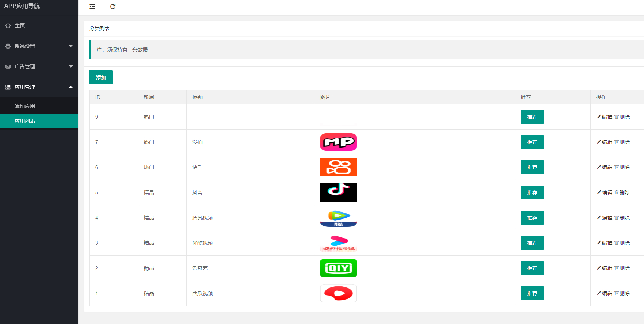This screenshot has height=324, width=644.
Task: Click the gear icon for 系统设置
Action: [8, 46]
